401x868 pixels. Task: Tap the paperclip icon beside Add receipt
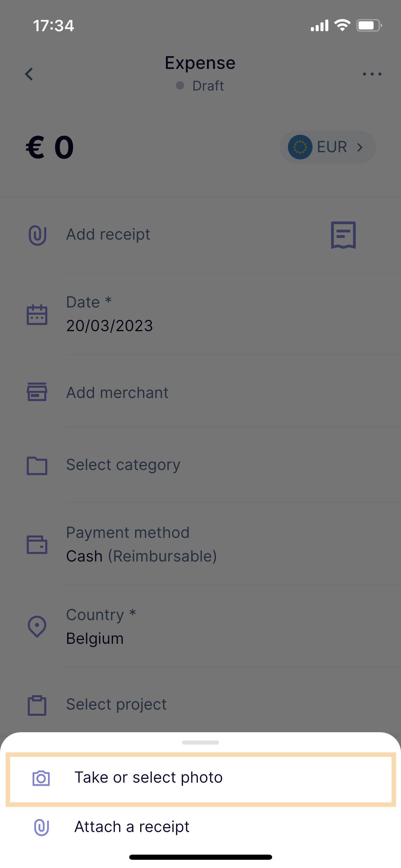pyautogui.click(x=37, y=235)
